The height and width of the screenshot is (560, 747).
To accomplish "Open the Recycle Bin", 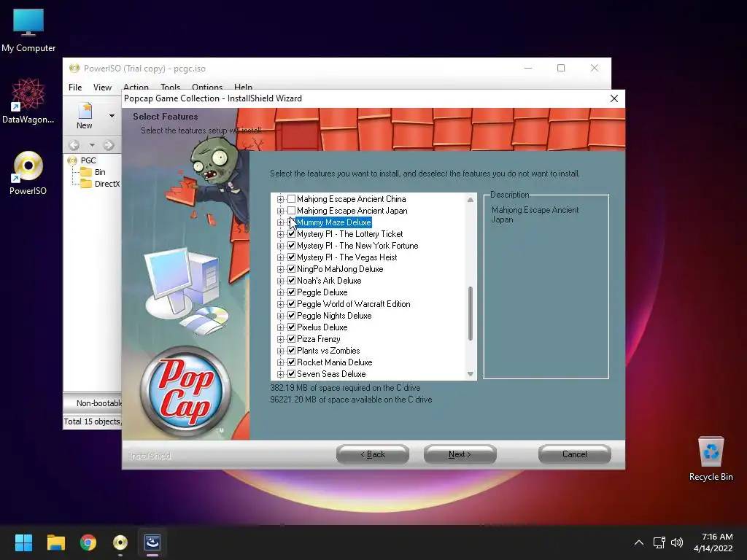I will [711, 458].
